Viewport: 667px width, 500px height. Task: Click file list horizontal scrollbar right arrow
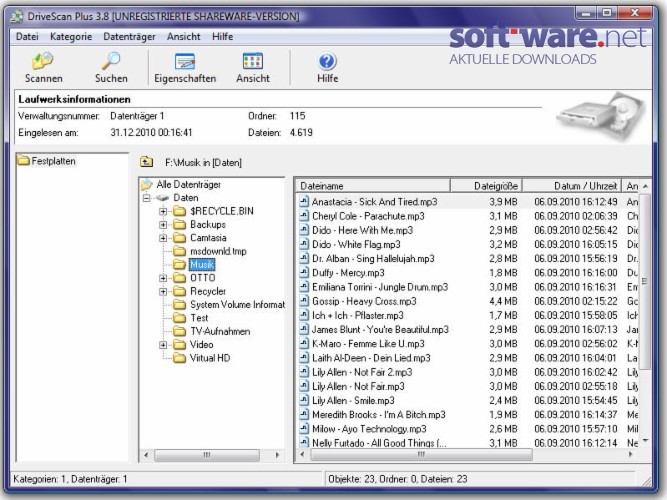pos(630,455)
